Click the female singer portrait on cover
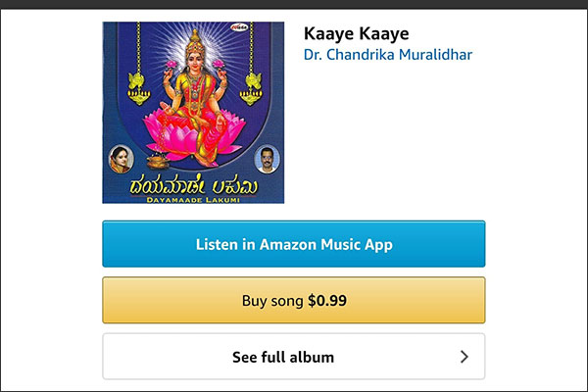The width and height of the screenshot is (588, 392). point(121,159)
